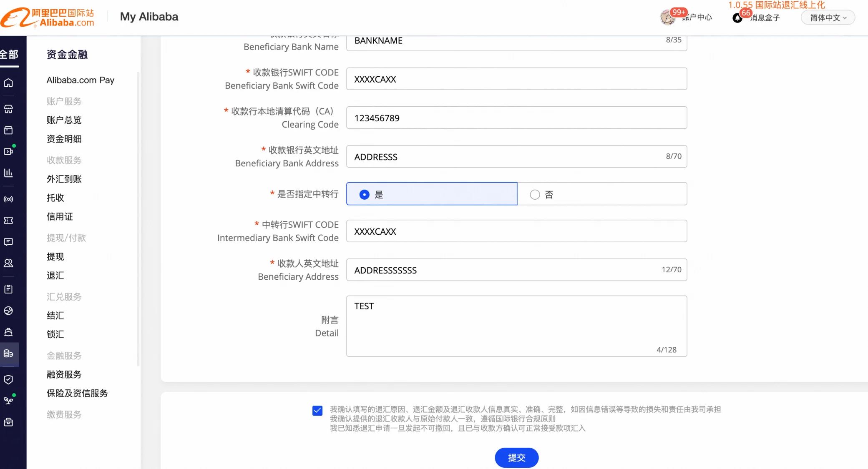Select the 是 radio option for intermediary bank

click(364, 194)
